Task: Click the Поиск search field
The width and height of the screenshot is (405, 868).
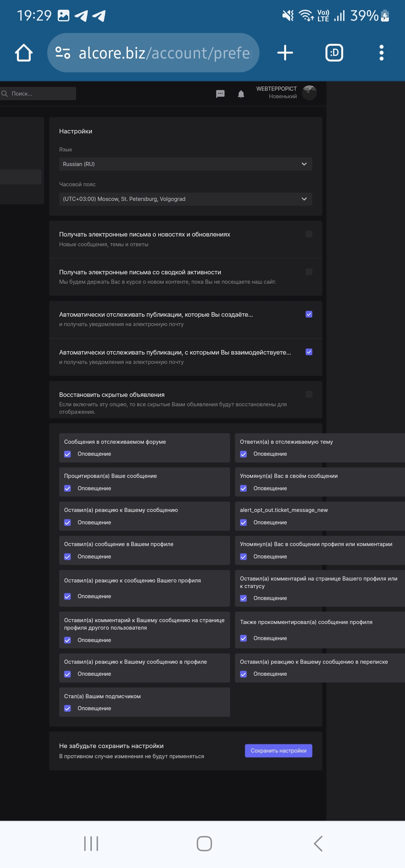Action: tap(41, 94)
